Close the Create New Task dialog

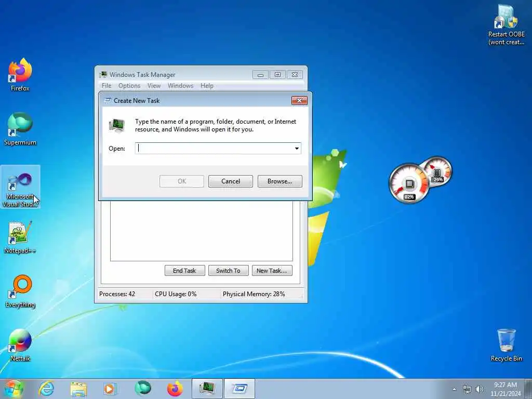299,100
